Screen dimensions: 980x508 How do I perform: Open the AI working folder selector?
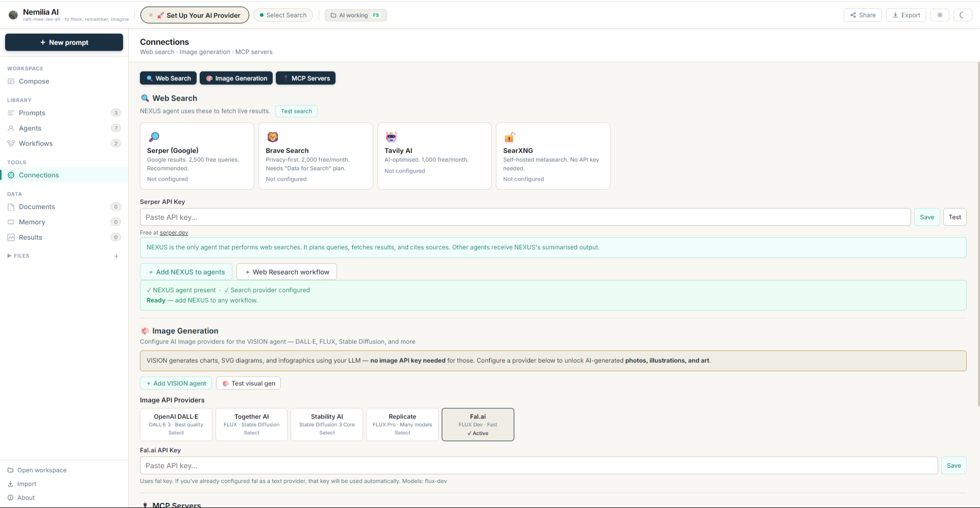355,15
